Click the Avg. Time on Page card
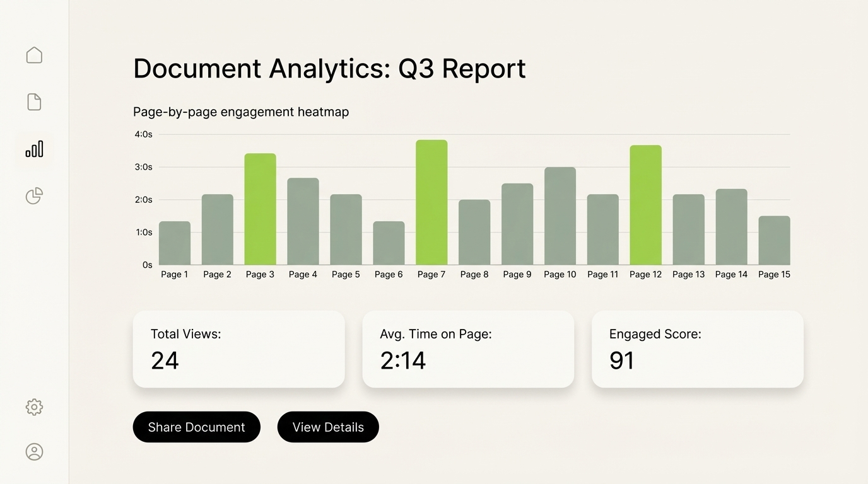The height and width of the screenshot is (484, 868). tap(468, 349)
